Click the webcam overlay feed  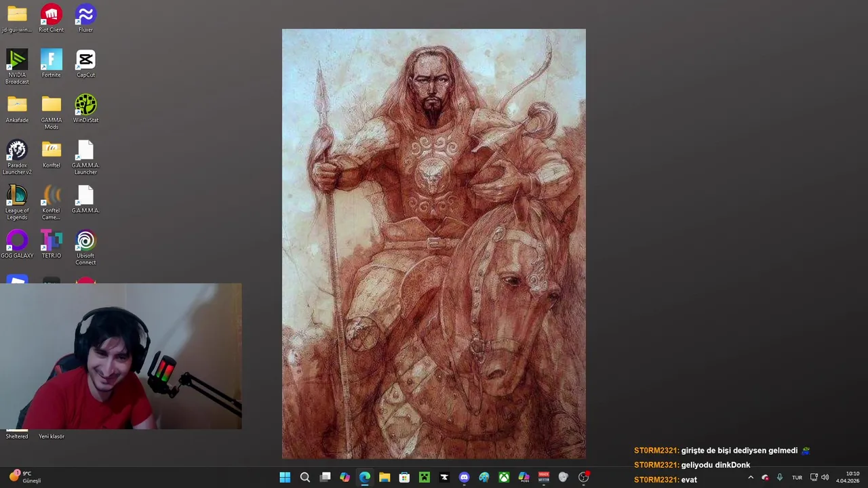tap(121, 357)
